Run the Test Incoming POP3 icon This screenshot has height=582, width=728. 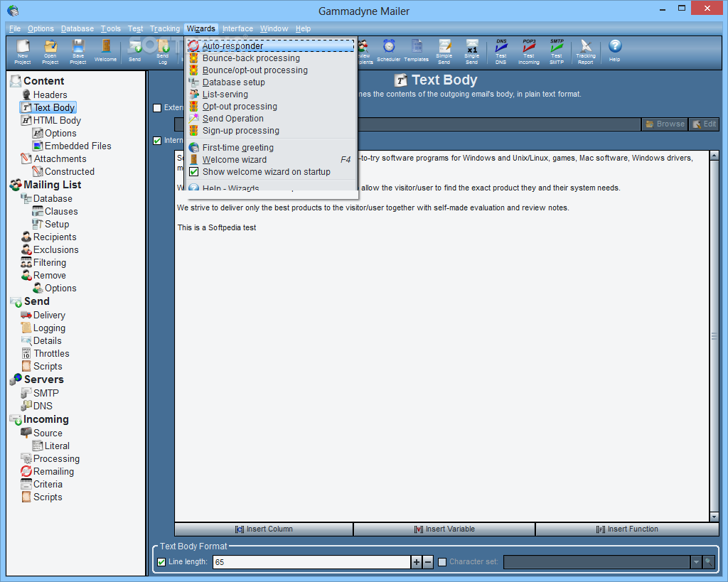(x=529, y=51)
